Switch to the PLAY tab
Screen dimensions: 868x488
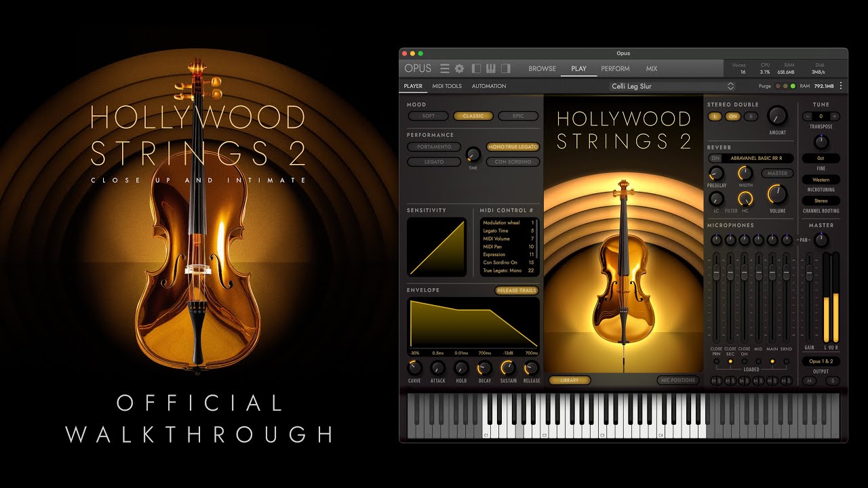pyautogui.click(x=578, y=68)
